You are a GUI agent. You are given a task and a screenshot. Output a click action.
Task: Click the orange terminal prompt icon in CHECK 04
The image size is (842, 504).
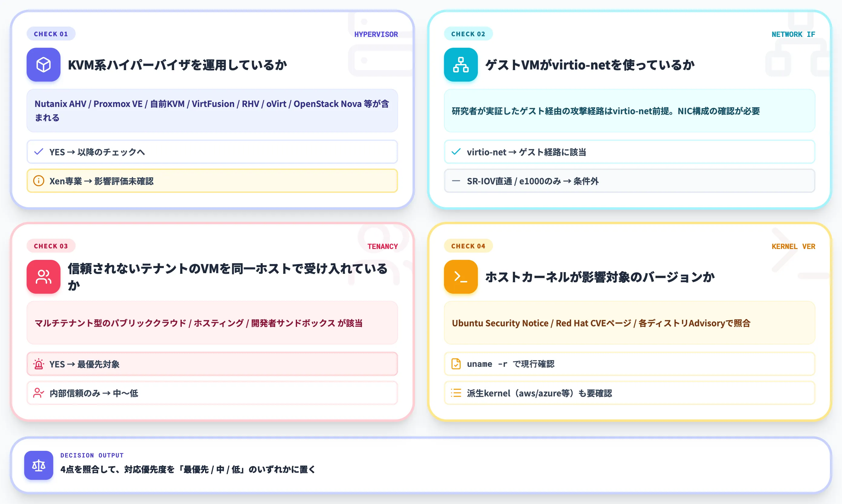click(x=461, y=277)
